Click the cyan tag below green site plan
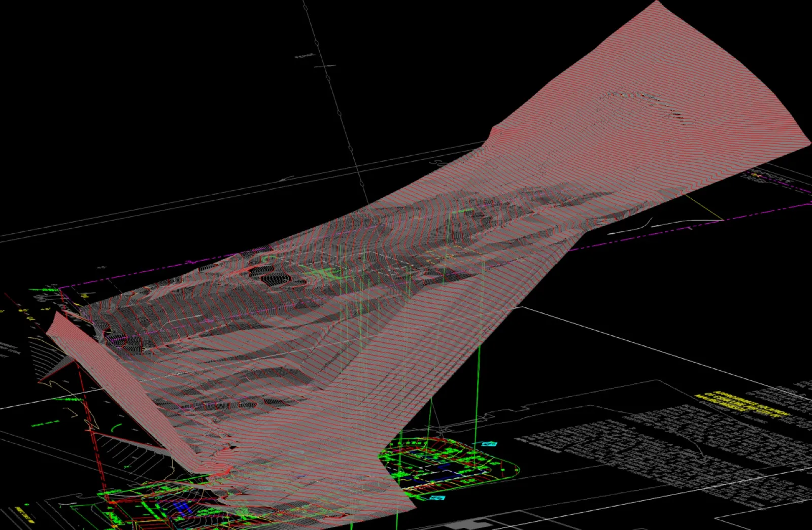 point(437,498)
